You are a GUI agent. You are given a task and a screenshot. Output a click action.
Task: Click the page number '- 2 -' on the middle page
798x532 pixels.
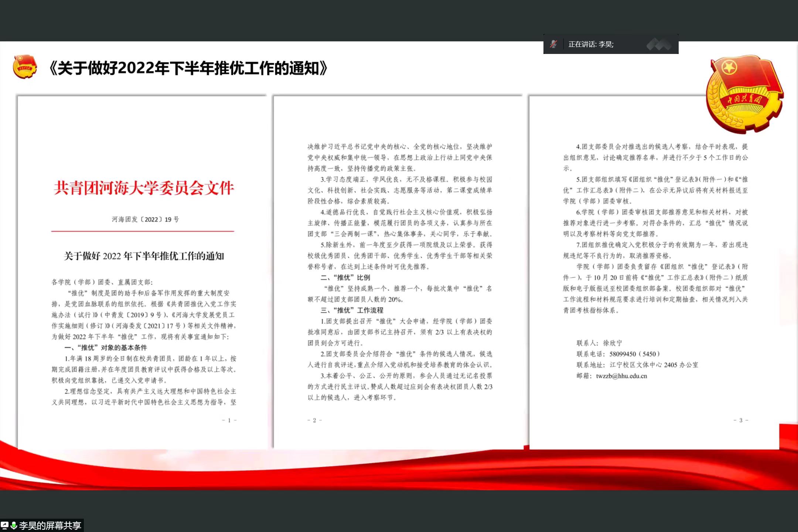(314, 420)
